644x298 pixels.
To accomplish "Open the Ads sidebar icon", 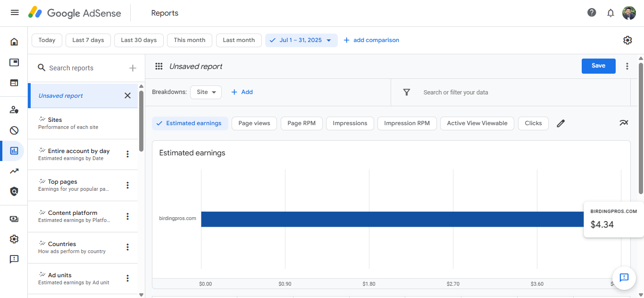I will pos(14,62).
